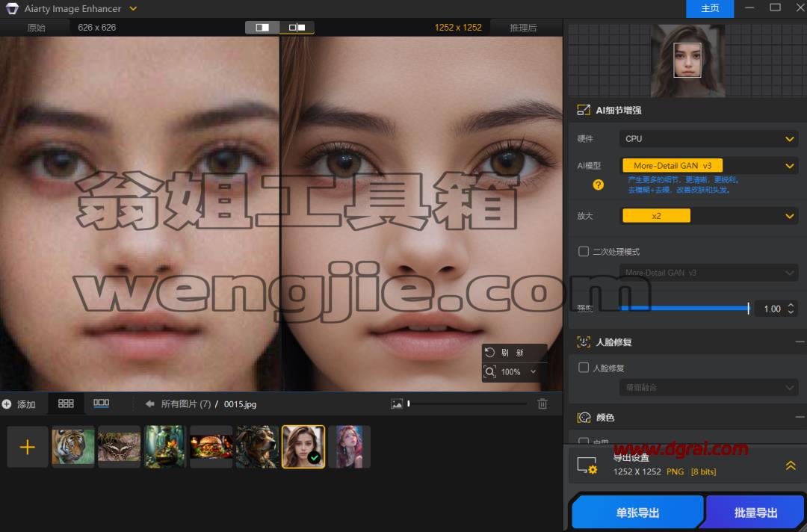807x532 pixels.
Task: Click the thumbnail size image icon
Action: point(397,404)
